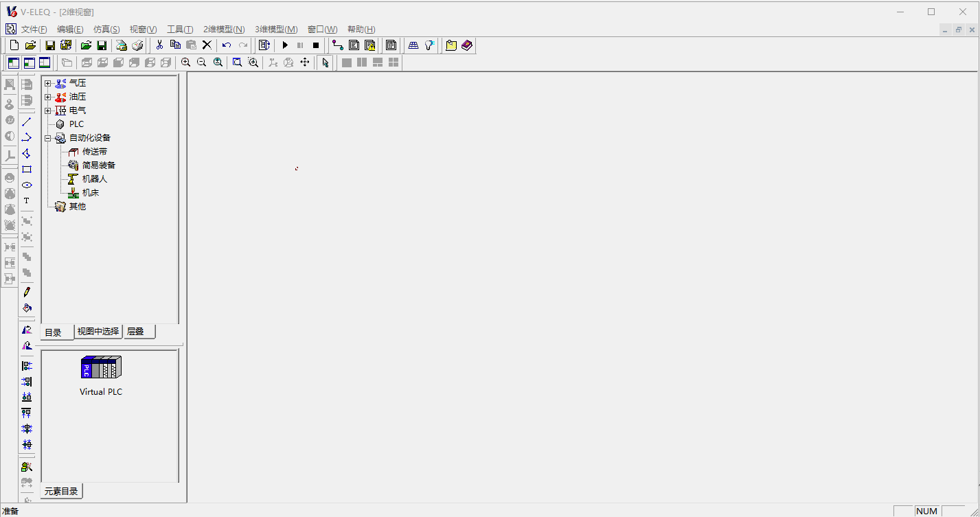Open the 2维模型(N) menu
The image size is (980, 517).
[224, 30]
